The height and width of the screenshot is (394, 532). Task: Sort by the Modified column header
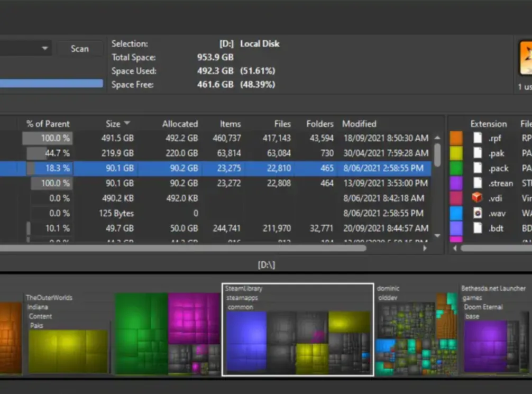359,124
